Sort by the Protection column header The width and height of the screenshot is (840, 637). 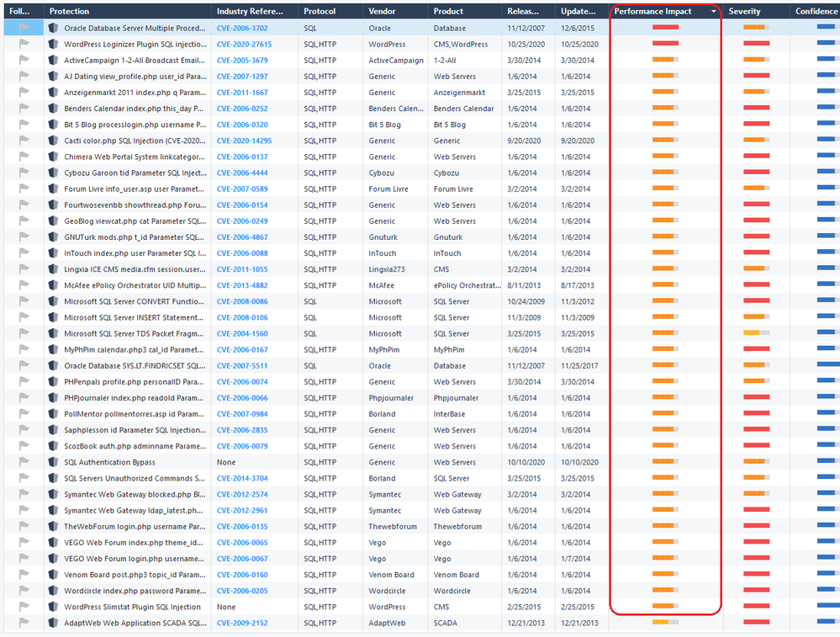pyautogui.click(x=128, y=11)
